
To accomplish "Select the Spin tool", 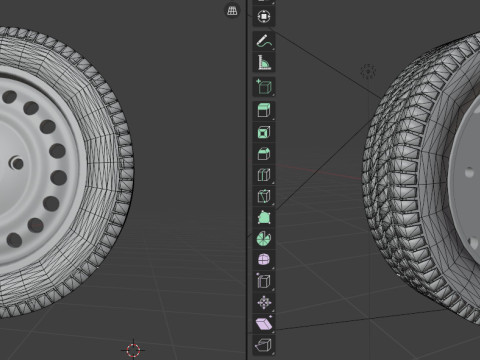I will pyautogui.click(x=264, y=239).
